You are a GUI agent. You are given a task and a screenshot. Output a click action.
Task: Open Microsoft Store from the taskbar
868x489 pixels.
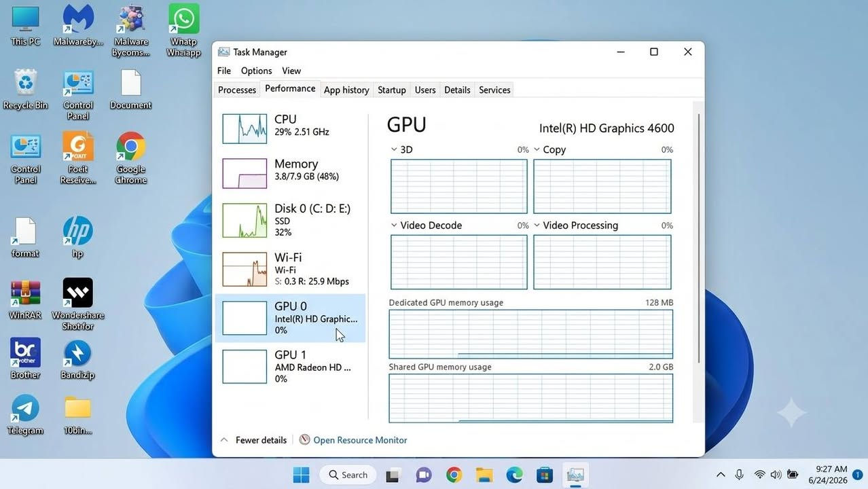(545, 475)
